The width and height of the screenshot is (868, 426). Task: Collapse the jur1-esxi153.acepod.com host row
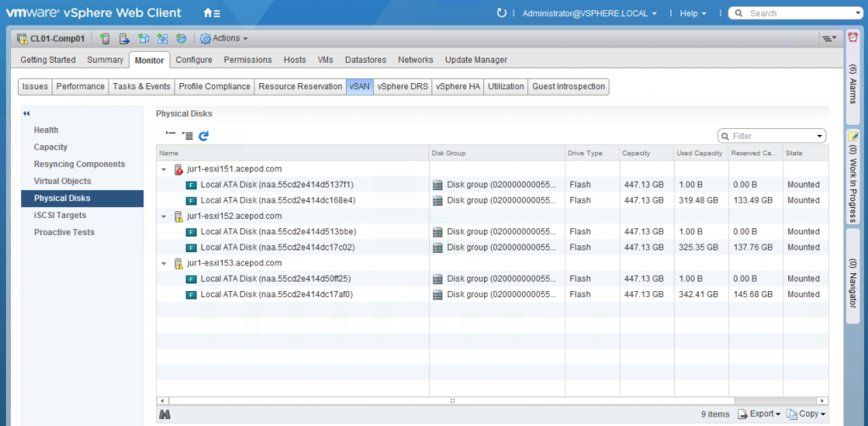[164, 263]
